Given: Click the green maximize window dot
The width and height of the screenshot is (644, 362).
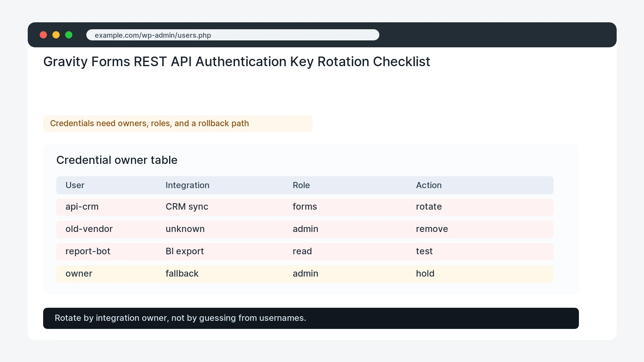Looking at the screenshot, I should coord(69,35).
